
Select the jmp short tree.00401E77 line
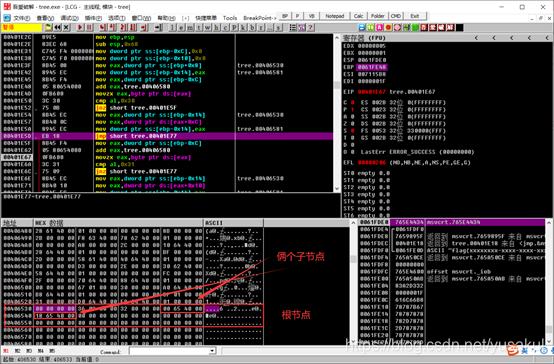[167, 136]
